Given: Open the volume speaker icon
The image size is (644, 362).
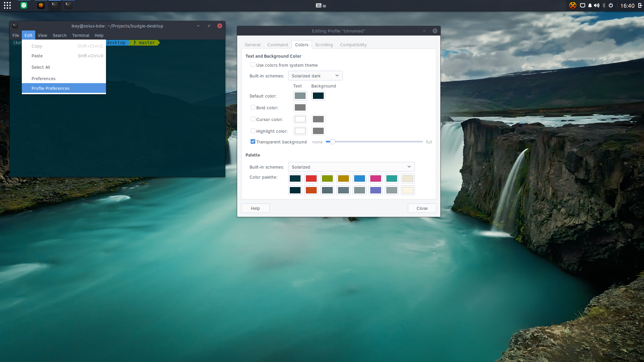Looking at the screenshot, I should [597, 5].
